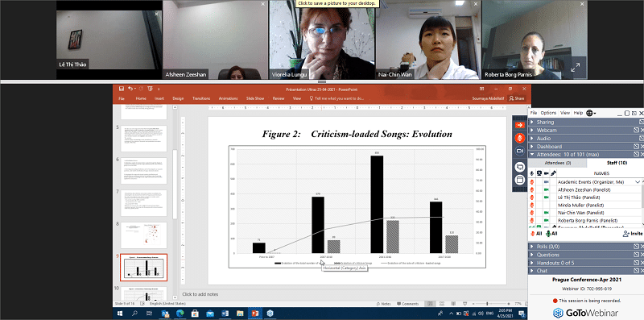
Task: Toggle Roberta Borg Parnis's microphone icon
Action: [532, 221]
